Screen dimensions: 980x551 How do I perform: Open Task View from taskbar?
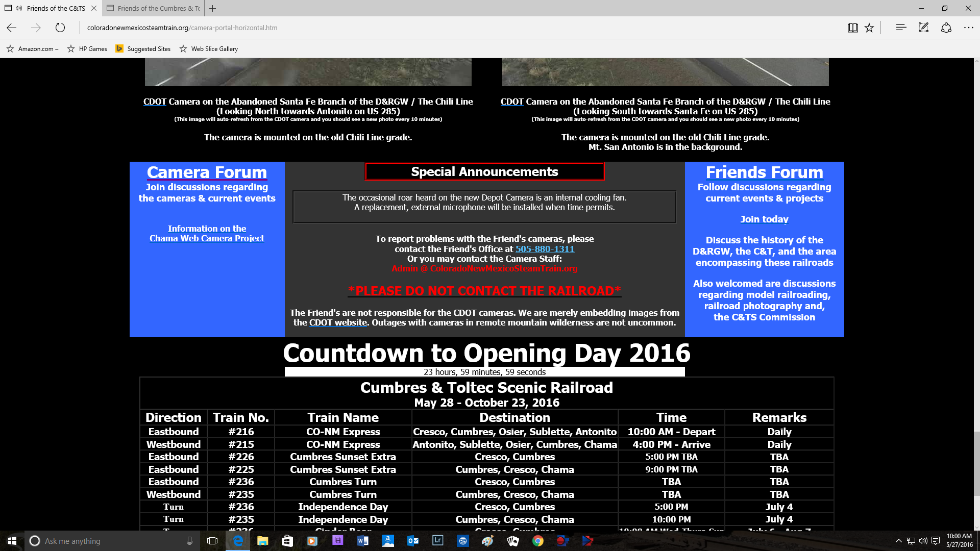(x=212, y=541)
